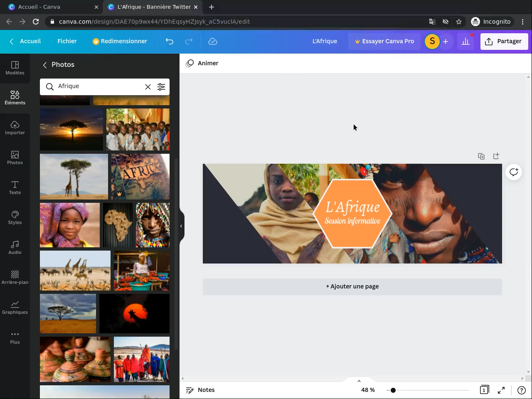Open the Texte sidebar panel

[15, 187]
